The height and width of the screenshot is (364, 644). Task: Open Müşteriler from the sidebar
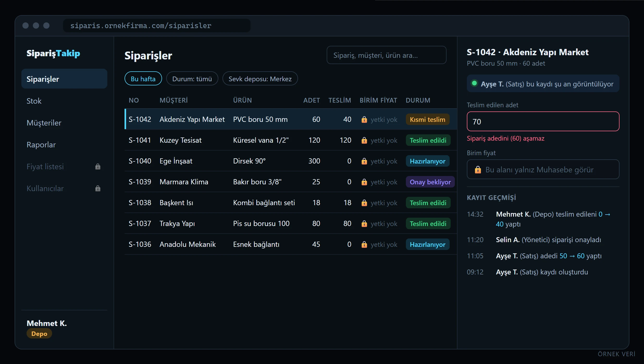pos(64,123)
